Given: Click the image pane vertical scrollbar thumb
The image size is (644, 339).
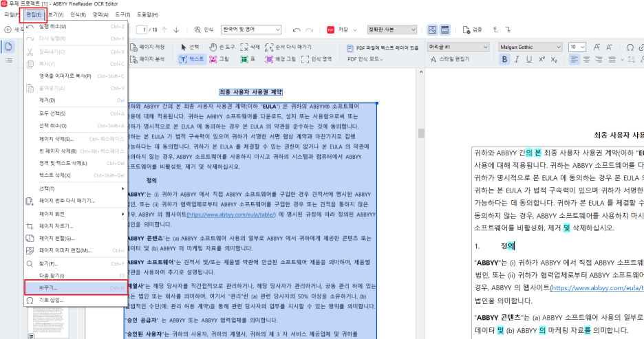Looking at the screenshot, I should (421, 133).
